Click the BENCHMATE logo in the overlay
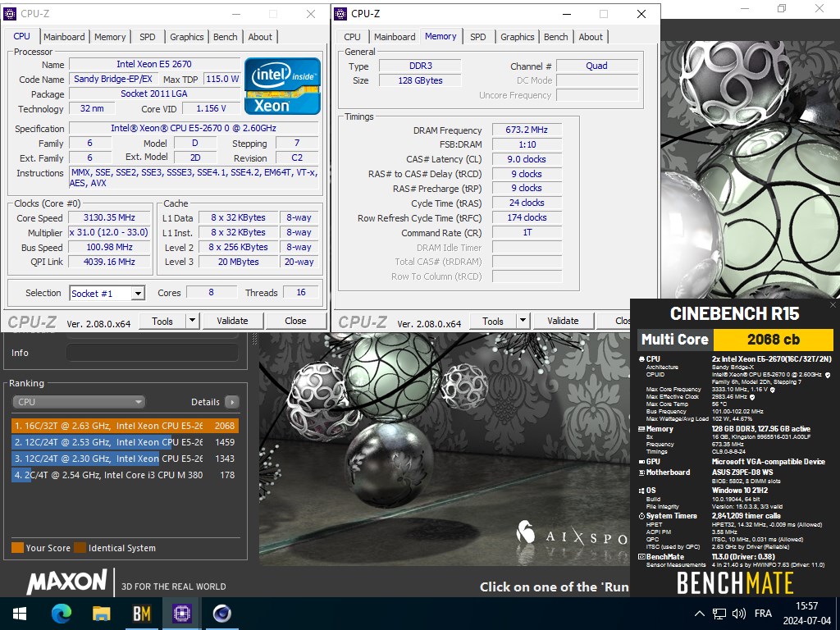 tap(735, 583)
